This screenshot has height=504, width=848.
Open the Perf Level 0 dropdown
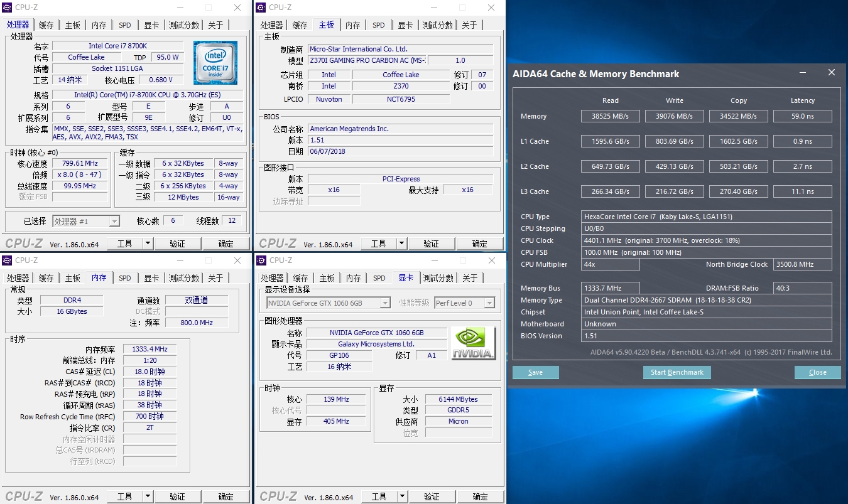coord(489,303)
